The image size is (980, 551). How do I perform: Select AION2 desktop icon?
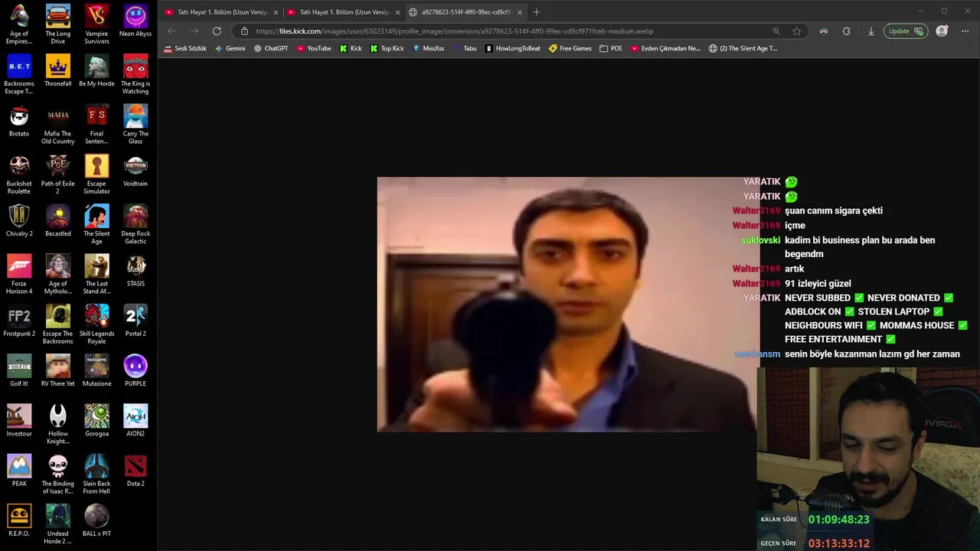coord(136,420)
